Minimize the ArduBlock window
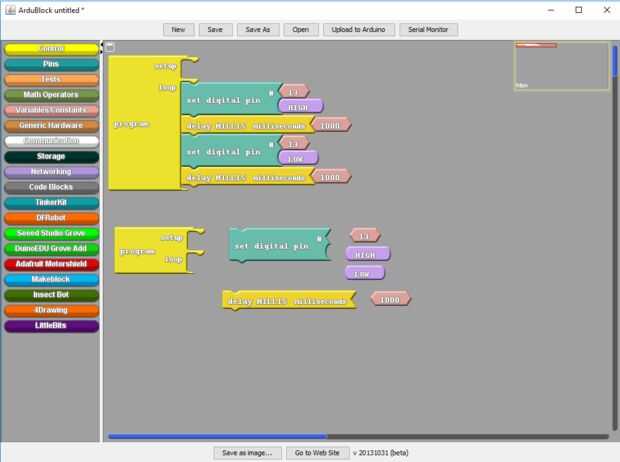The width and height of the screenshot is (620, 462). point(551,10)
